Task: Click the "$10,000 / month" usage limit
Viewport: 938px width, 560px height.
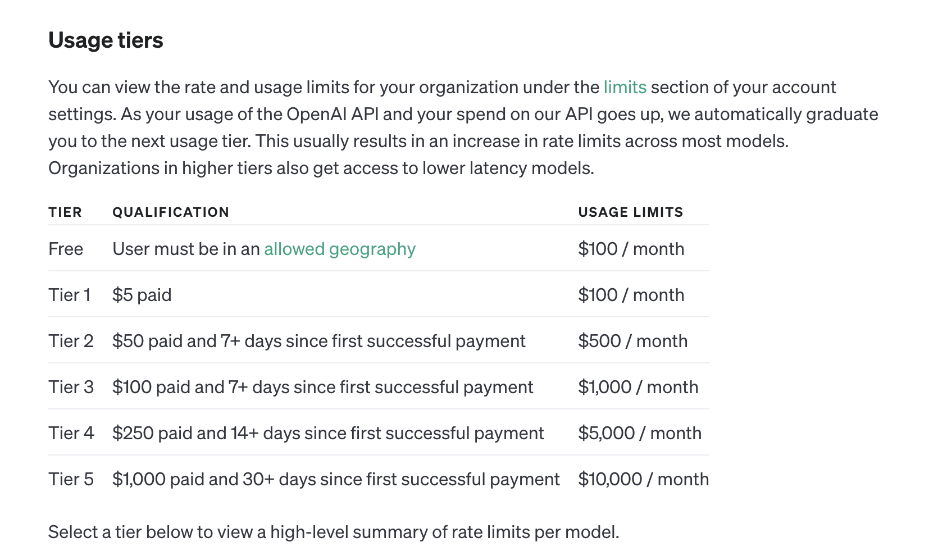Action: [643, 479]
